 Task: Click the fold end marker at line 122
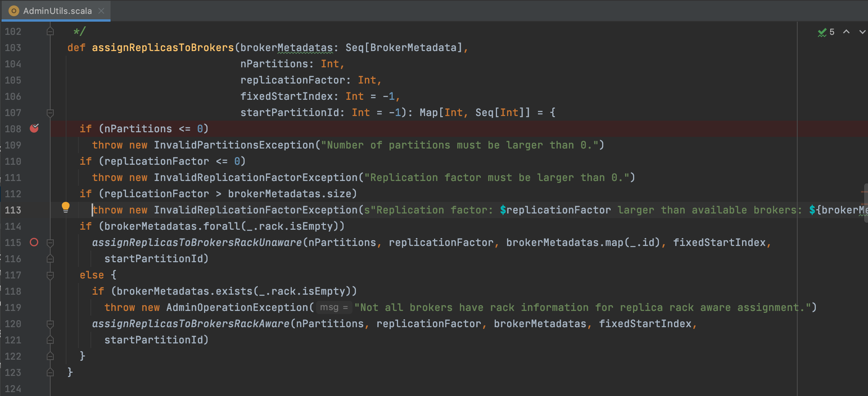(50, 356)
